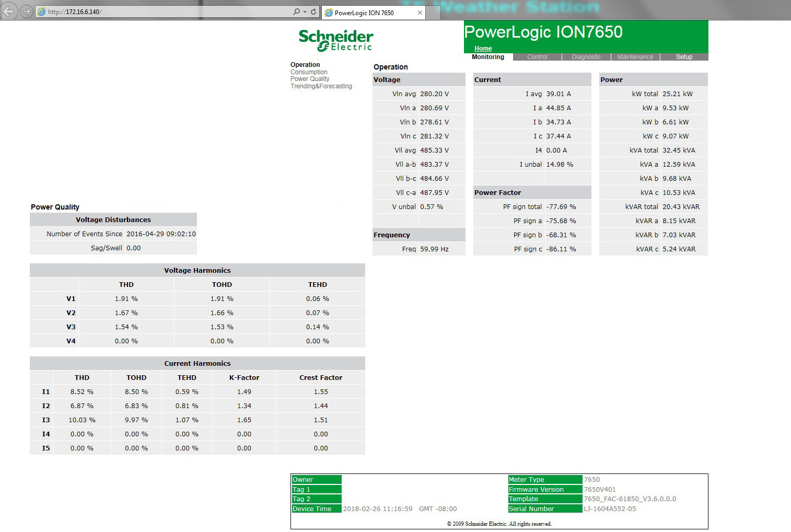Select the Vln a value 280.69 V

pos(434,108)
